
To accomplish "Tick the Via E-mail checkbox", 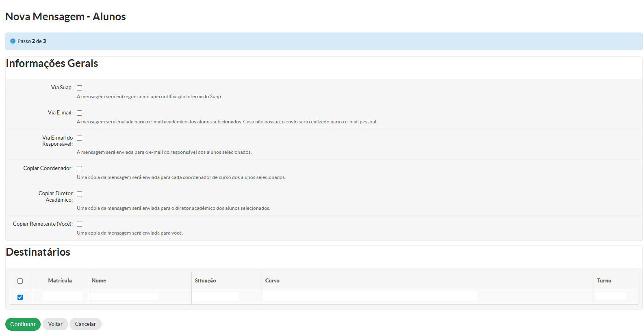I will tap(80, 113).
